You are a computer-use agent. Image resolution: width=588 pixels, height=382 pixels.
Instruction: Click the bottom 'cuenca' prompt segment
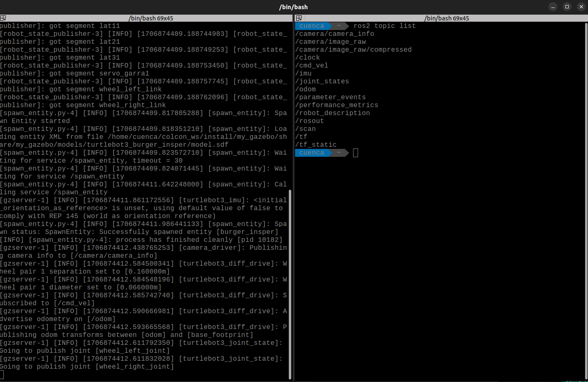pos(312,153)
